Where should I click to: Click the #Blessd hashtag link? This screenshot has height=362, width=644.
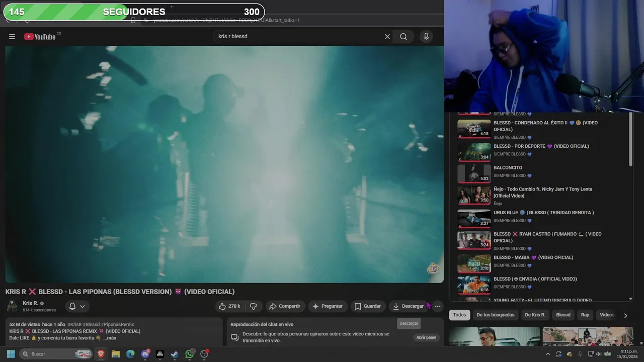click(x=91, y=324)
